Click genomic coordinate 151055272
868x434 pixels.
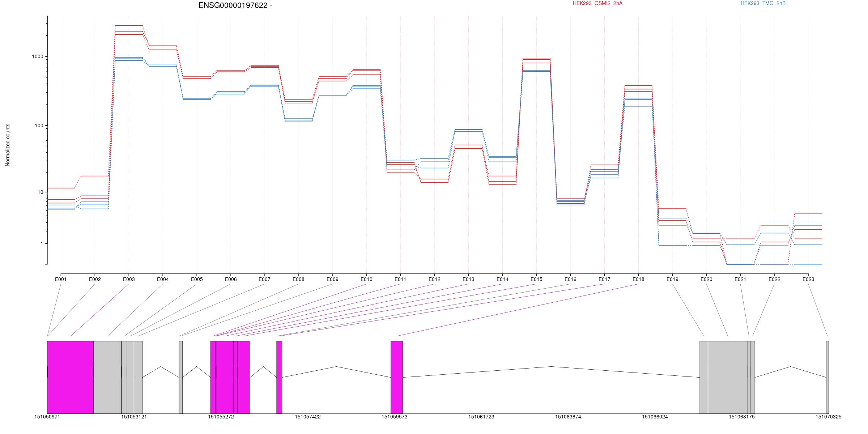point(221,417)
